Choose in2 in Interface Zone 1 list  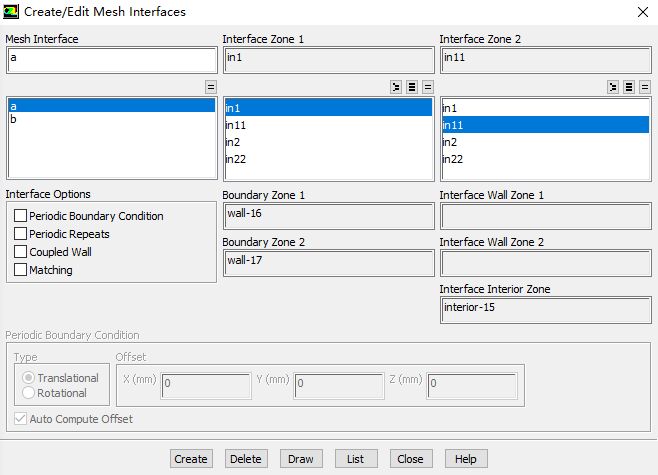pos(232,142)
